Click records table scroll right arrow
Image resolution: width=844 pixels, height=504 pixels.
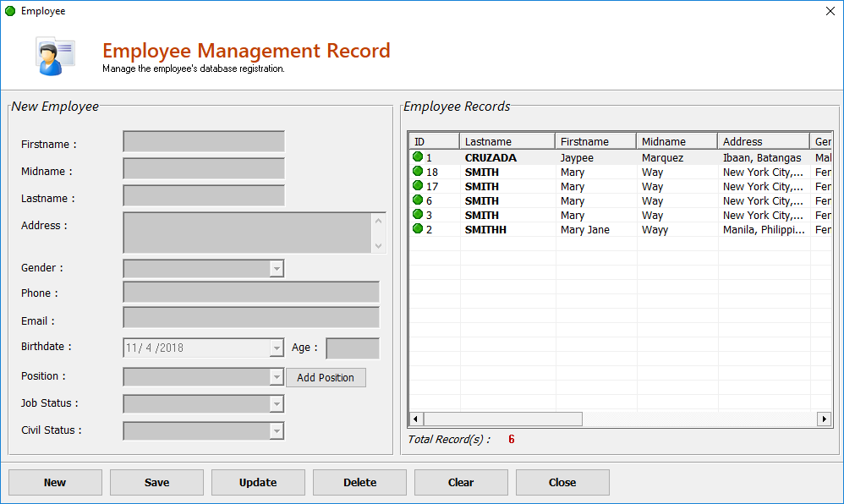(824, 419)
